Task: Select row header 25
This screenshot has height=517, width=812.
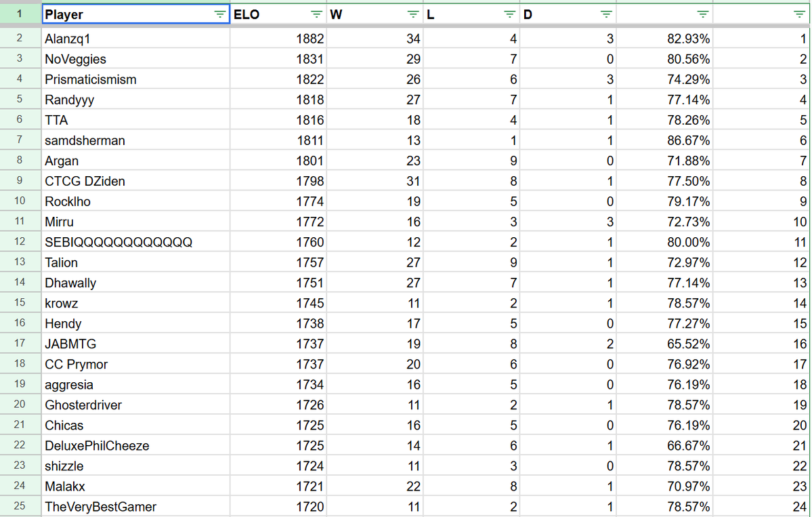Action: click(x=20, y=506)
